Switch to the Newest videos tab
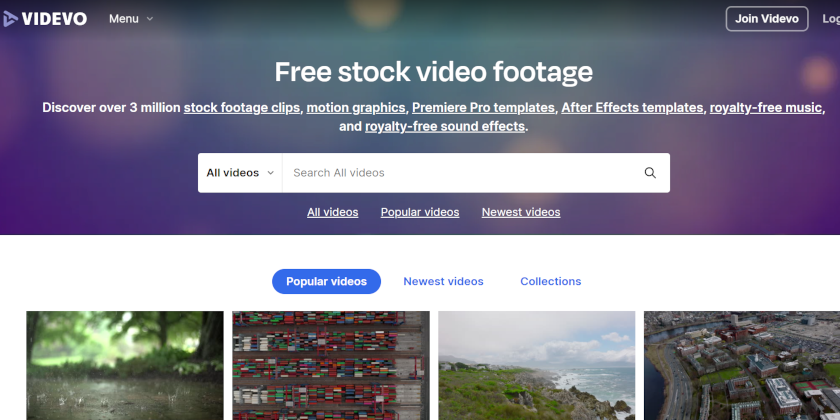The height and width of the screenshot is (420, 840). [443, 282]
